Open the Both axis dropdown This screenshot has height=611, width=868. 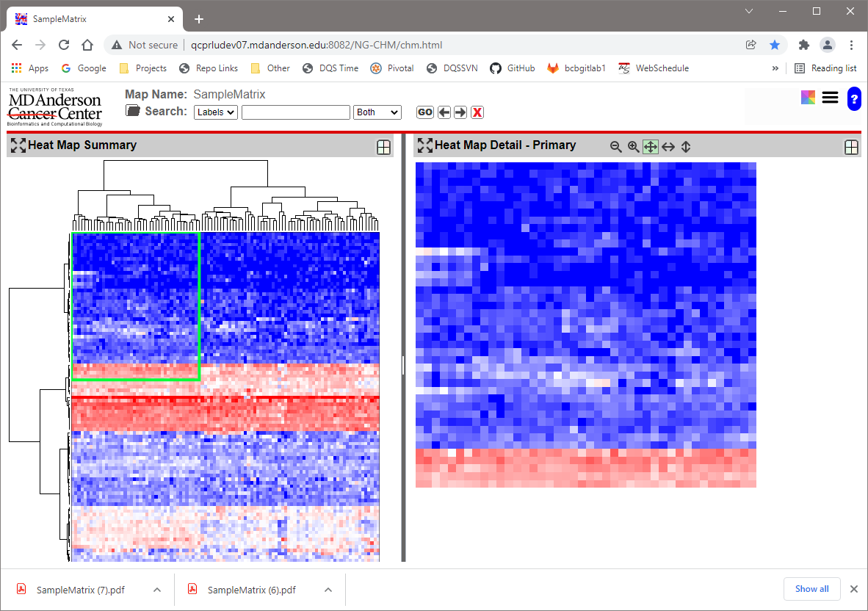click(377, 112)
